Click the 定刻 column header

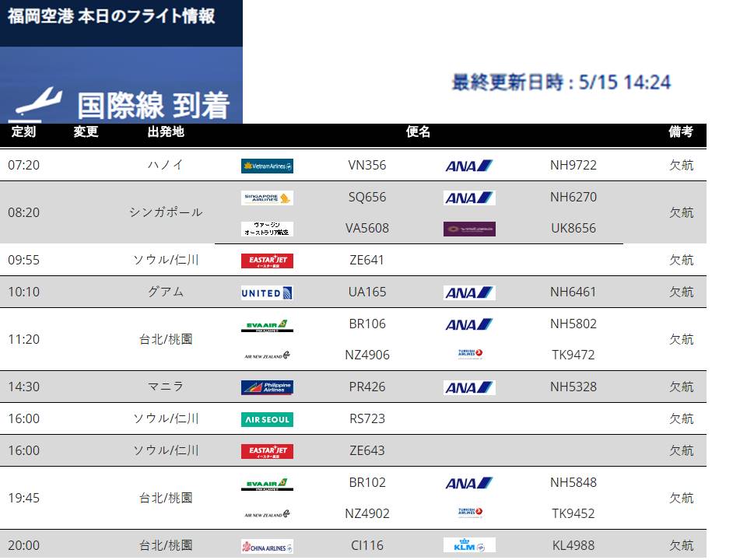tap(24, 131)
